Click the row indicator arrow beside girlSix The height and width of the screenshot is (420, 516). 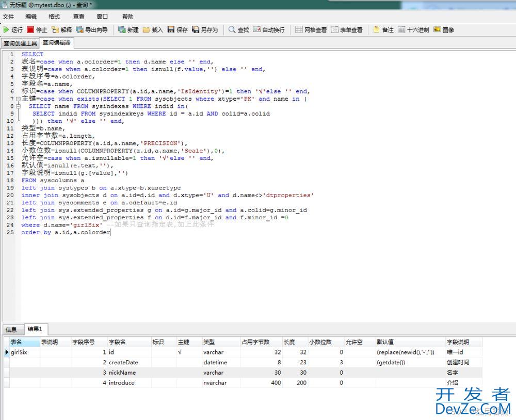click(7, 352)
